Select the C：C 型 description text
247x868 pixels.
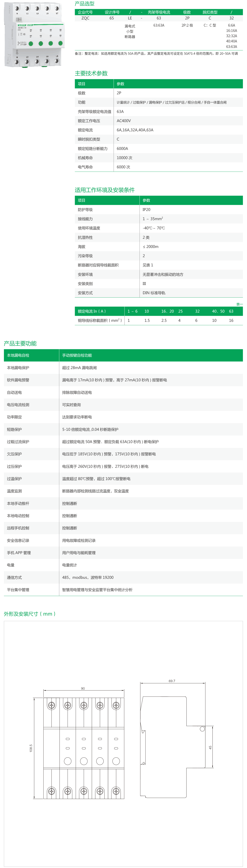coord(210,25)
